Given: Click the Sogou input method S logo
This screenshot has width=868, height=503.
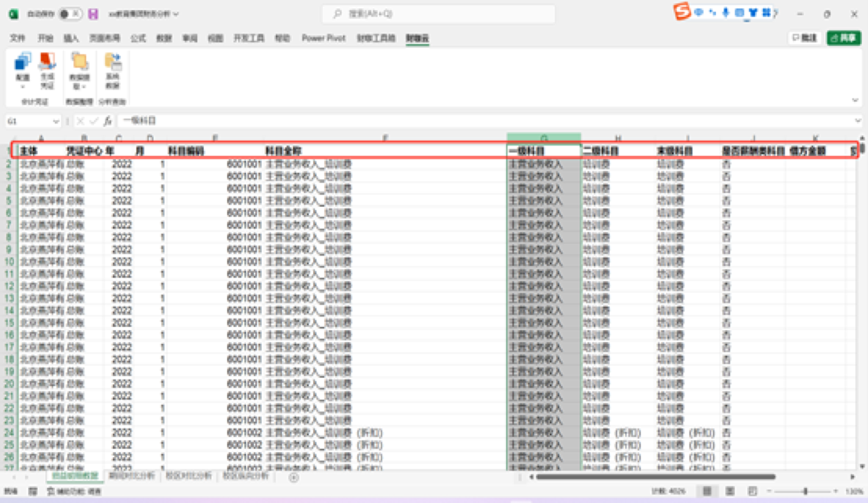Looking at the screenshot, I should [682, 11].
